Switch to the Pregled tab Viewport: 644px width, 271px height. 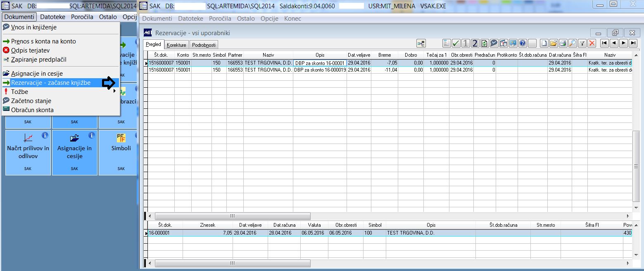[153, 44]
